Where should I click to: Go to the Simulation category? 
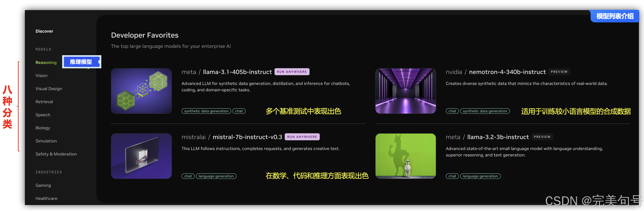tap(46, 141)
